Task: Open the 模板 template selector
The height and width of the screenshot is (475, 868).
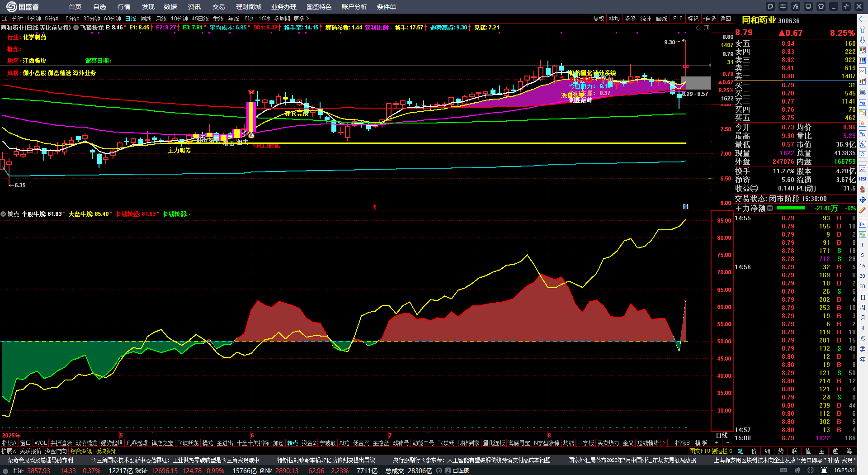Action: pyautogui.click(x=701, y=443)
